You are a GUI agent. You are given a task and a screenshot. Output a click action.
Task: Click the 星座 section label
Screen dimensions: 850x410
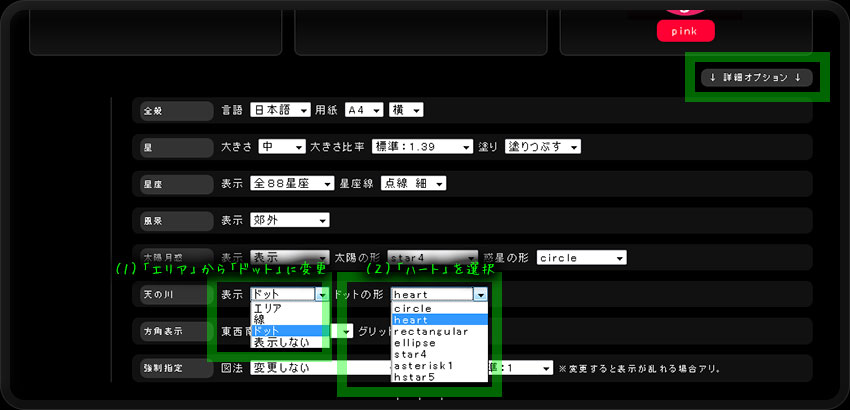[x=177, y=184]
